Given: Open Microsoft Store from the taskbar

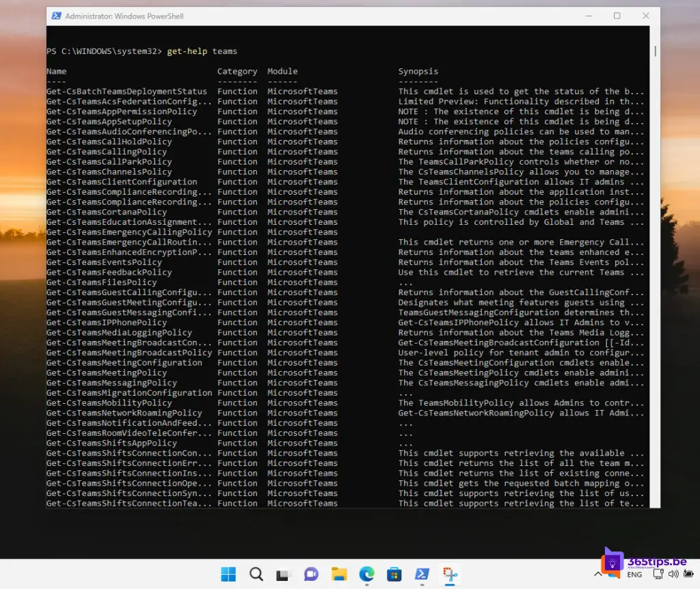Looking at the screenshot, I should click(x=394, y=574).
